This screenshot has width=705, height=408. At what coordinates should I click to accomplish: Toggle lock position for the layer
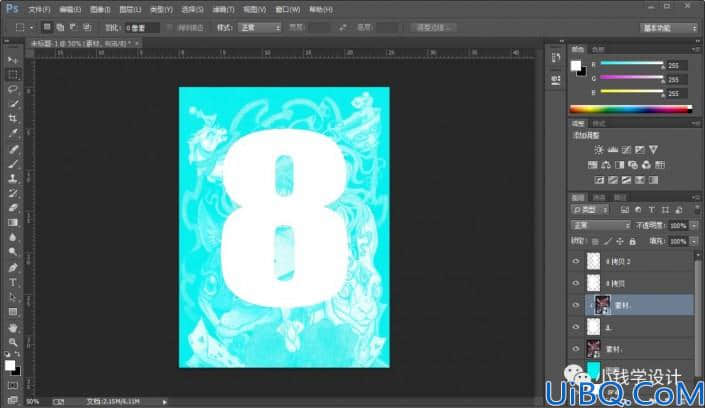pos(620,242)
